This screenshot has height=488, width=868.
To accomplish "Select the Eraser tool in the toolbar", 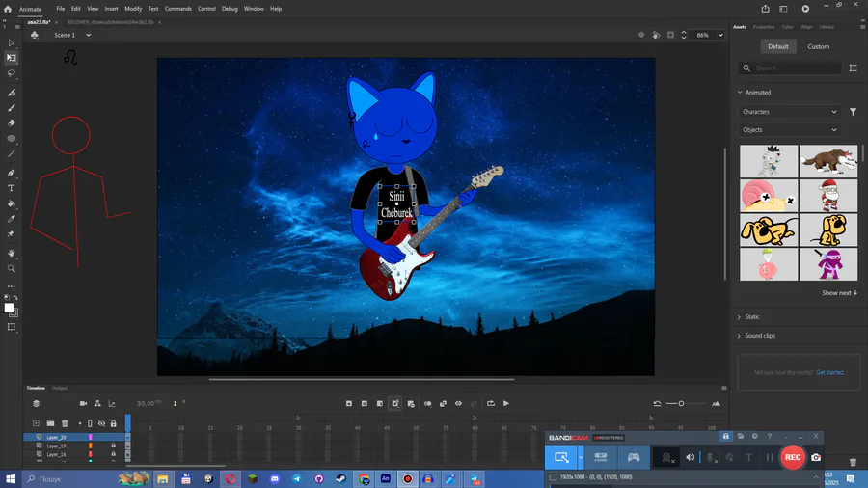I will [11, 122].
